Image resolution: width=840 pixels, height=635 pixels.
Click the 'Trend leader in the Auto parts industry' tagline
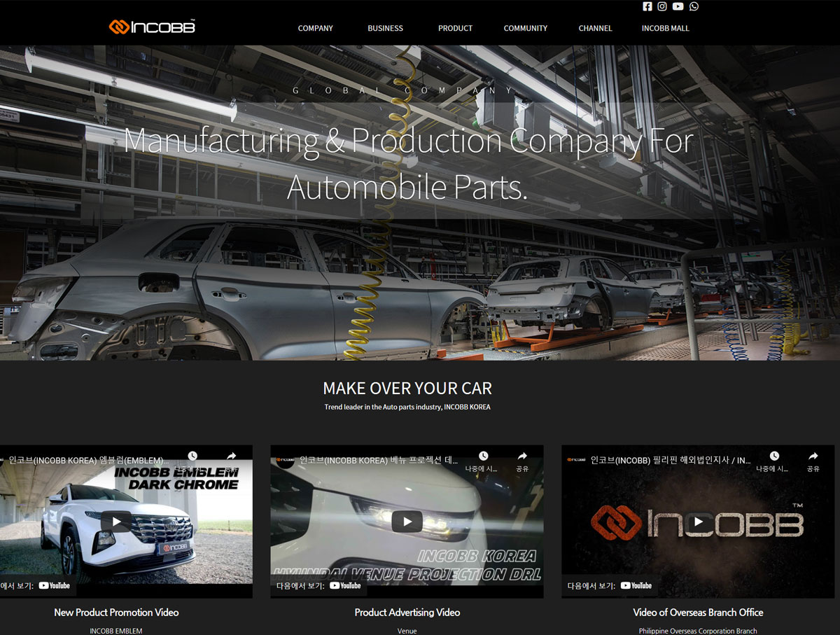click(x=407, y=407)
